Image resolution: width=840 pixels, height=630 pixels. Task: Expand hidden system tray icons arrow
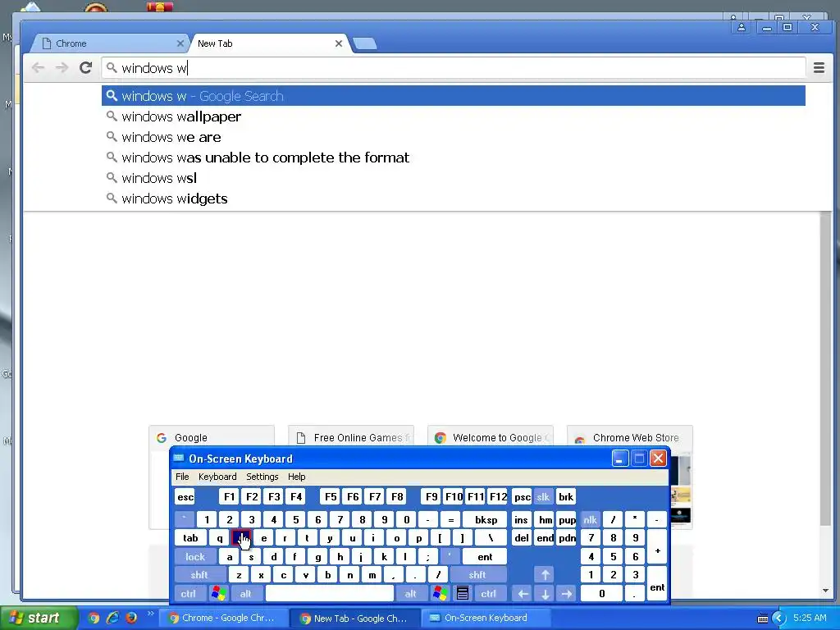(x=778, y=619)
